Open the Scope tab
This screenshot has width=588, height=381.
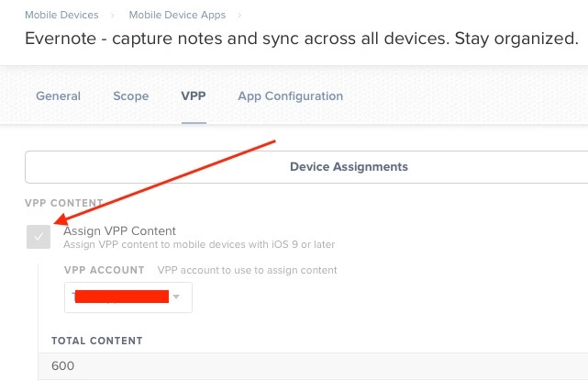point(130,96)
